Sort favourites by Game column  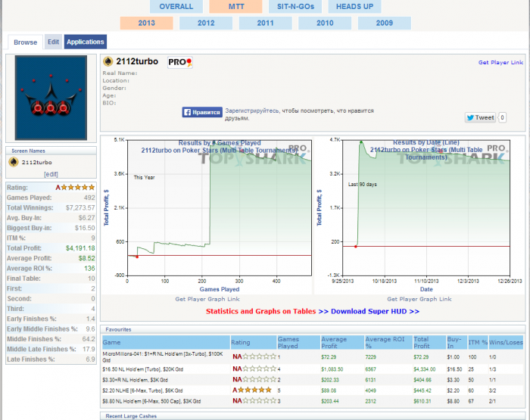coord(166,342)
